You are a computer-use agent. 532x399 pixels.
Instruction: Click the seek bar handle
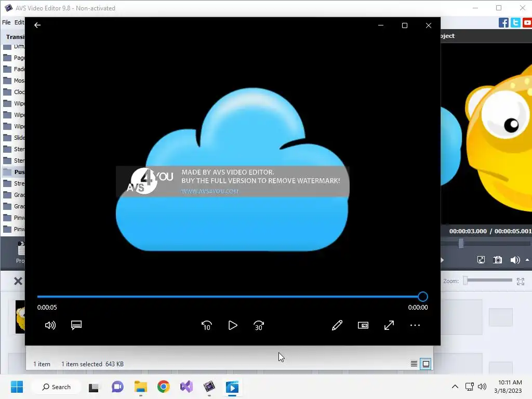(x=423, y=297)
